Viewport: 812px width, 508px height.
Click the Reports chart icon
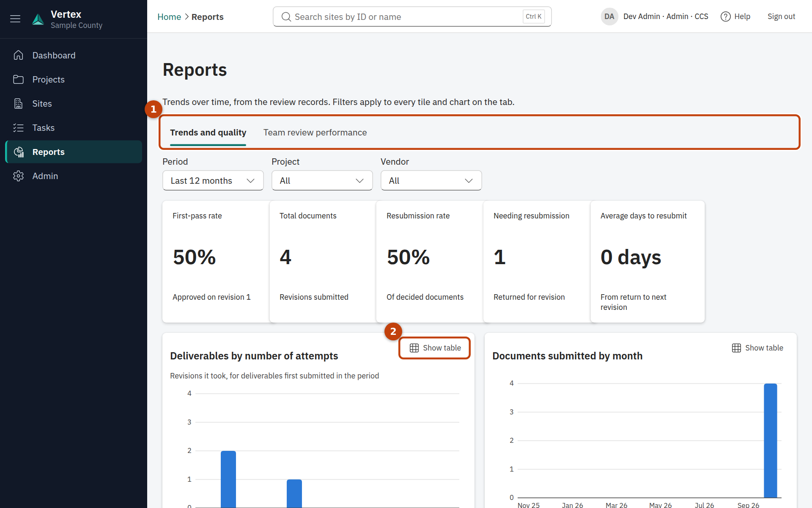tap(19, 152)
